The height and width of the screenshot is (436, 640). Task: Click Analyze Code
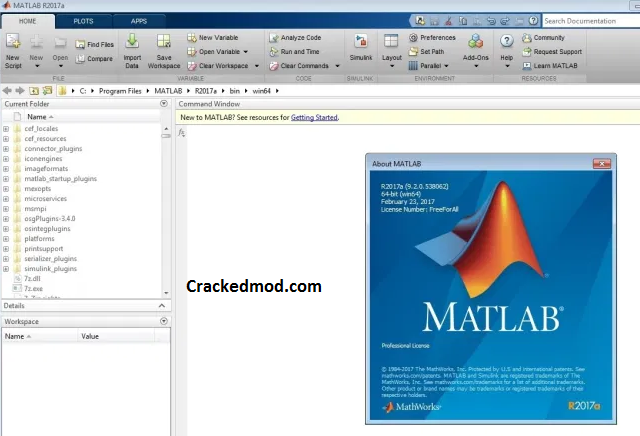[295, 38]
